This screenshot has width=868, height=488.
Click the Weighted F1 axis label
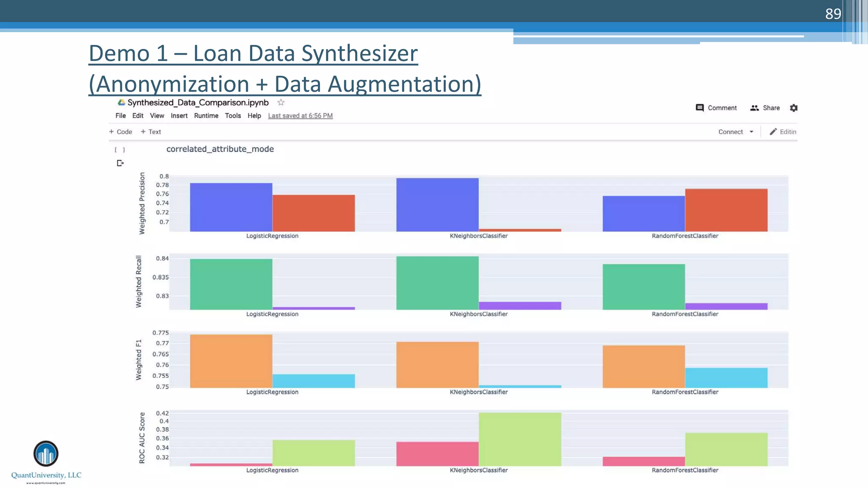139,360
